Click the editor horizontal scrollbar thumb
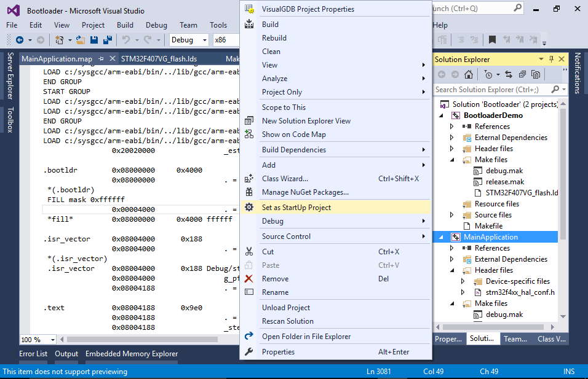Image resolution: width=588 pixels, height=379 pixels. click(143, 339)
